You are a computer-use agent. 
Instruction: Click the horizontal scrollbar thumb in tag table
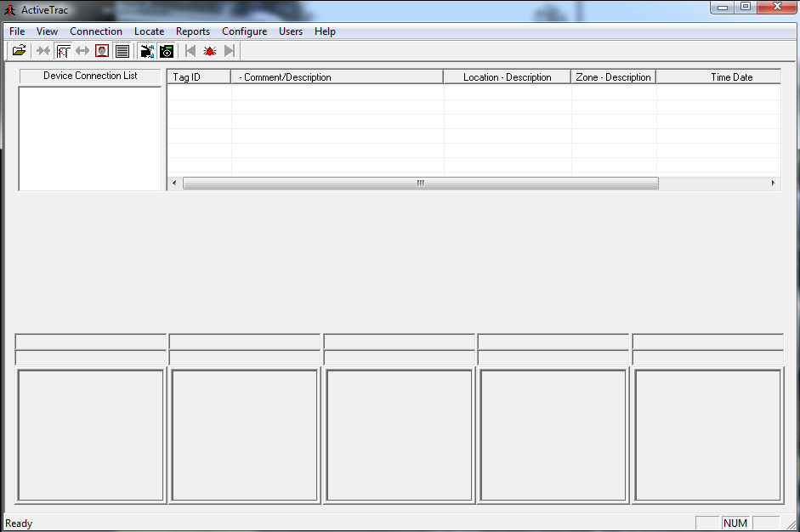click(421, 183)
